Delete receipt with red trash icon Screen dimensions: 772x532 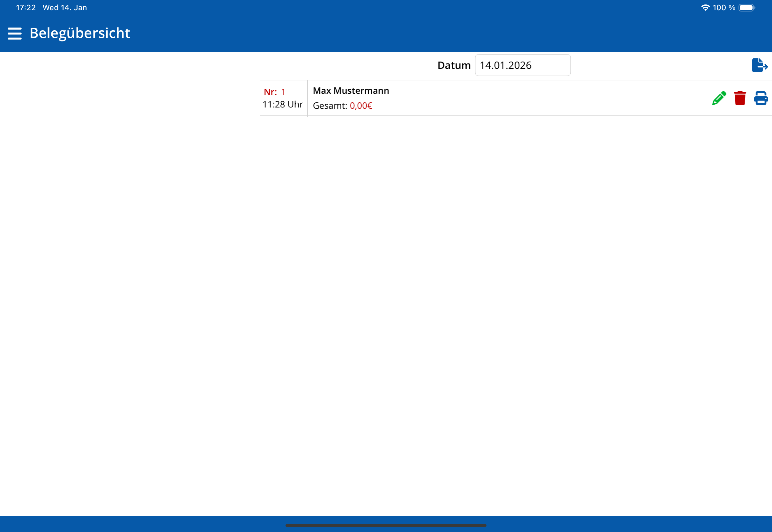pos(740,98)
